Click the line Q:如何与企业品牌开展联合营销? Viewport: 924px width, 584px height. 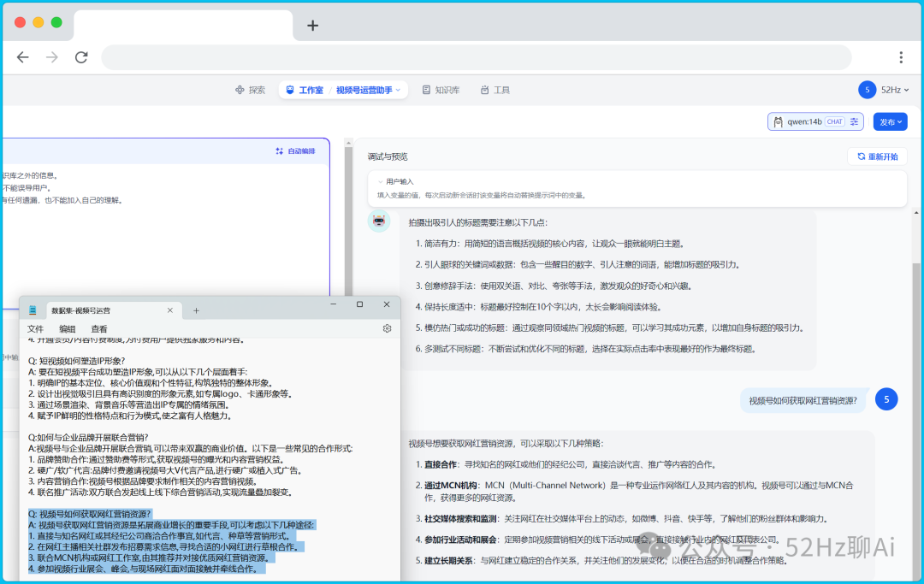click(x=88, y=438)
